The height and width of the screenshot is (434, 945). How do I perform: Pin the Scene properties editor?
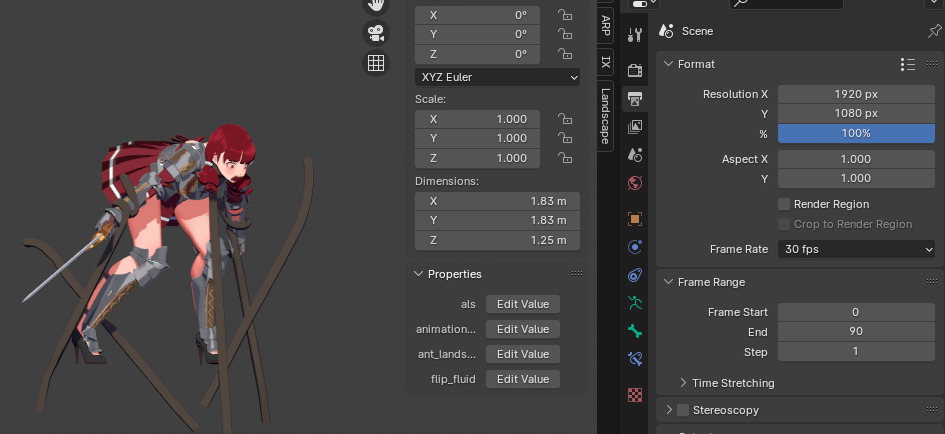[933, 32]
